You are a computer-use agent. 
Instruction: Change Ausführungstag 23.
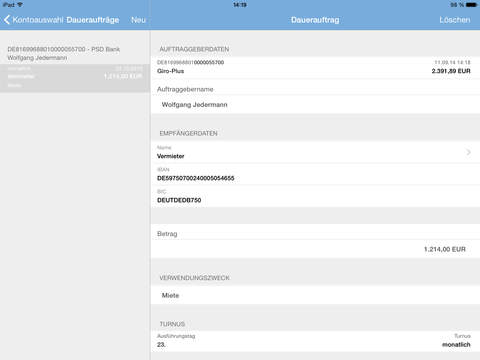[176, 341]
